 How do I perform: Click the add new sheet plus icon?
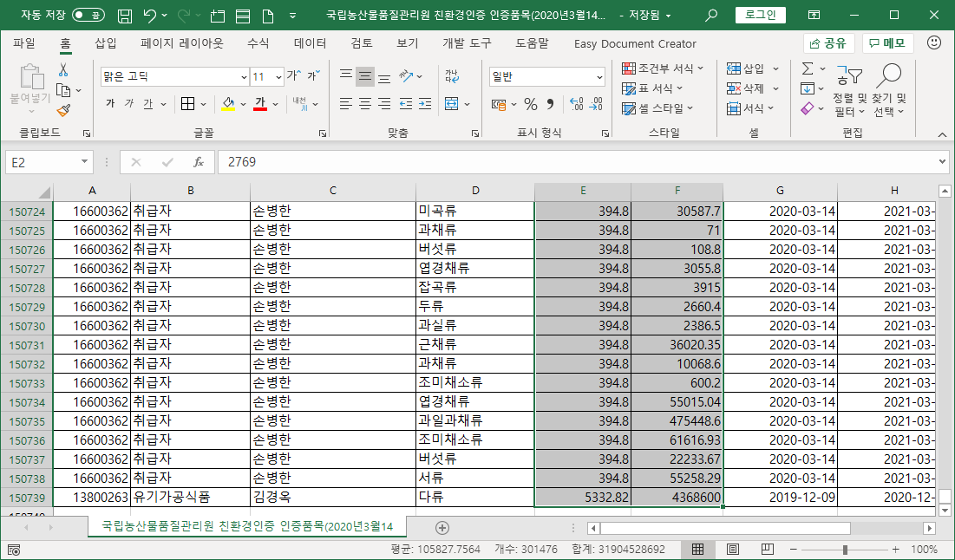(x=442, y=528)
